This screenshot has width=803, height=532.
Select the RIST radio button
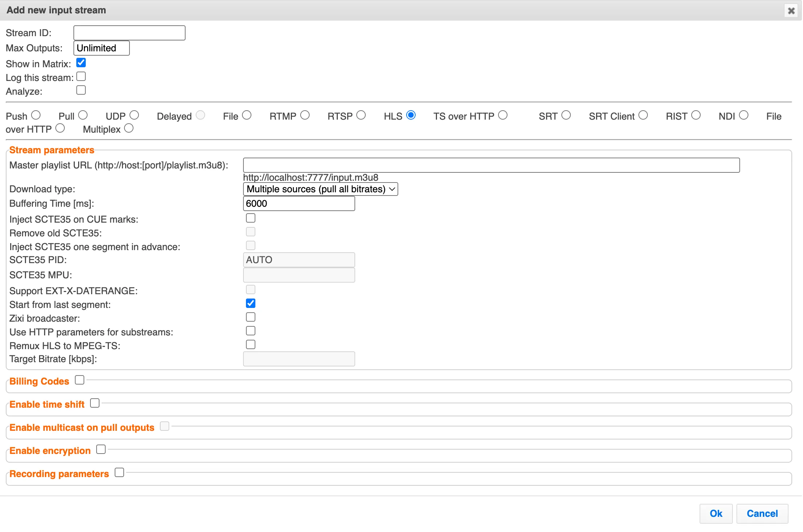point(696,115)
